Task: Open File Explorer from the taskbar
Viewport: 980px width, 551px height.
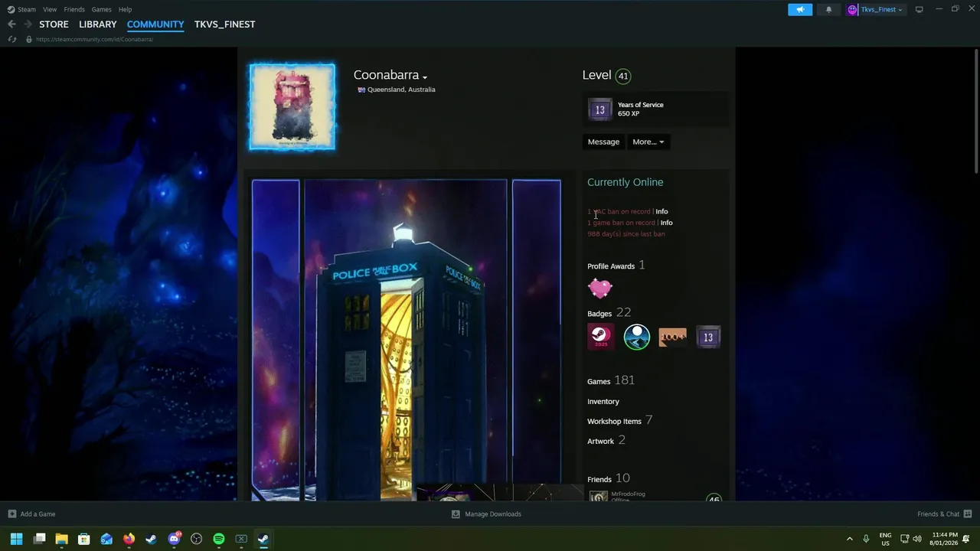Action: coord(61,539)
